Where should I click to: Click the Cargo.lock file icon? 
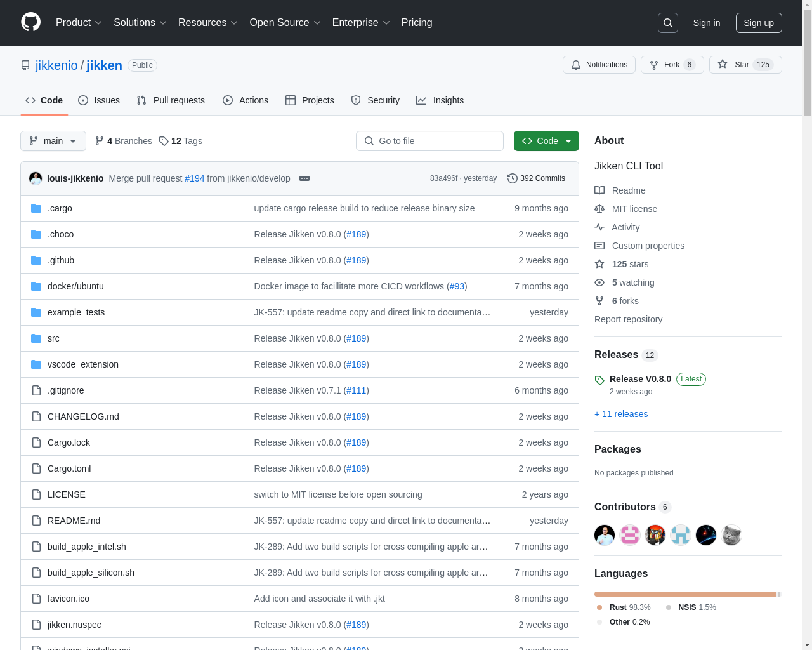tap(36, 442)
